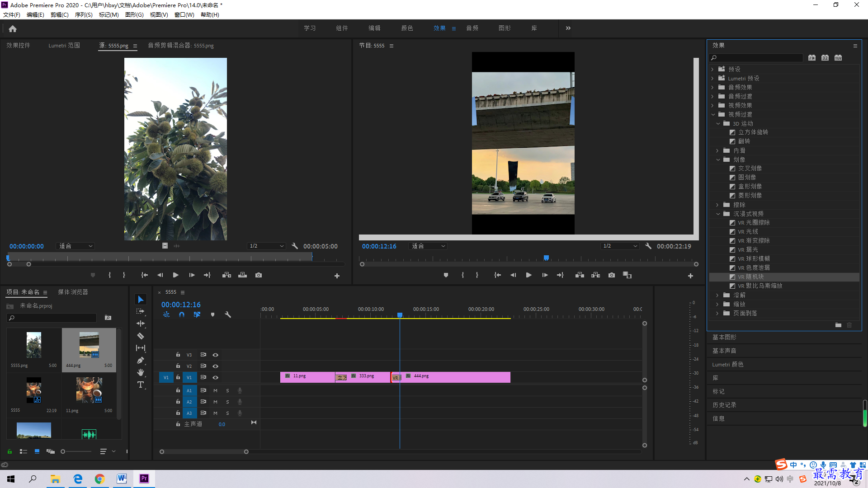This screenshot has width=868, height=488.
Task: Open Program monitor settings wrench
Action: point(648,246)
